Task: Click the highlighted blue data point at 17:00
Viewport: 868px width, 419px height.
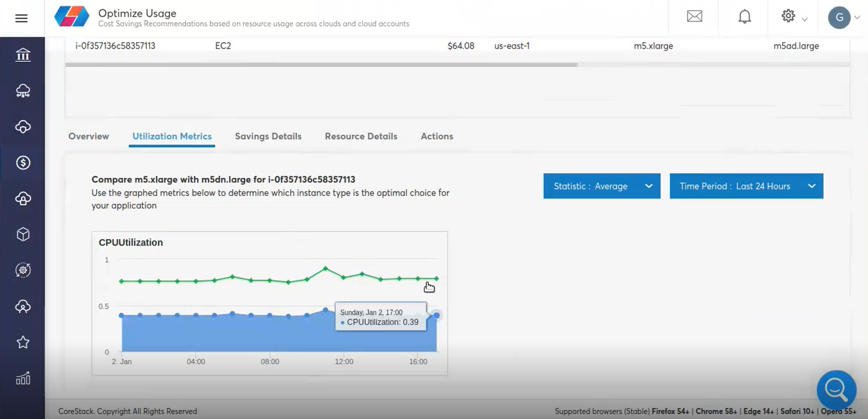Action: pyautogui.click(x=437, y=315)
